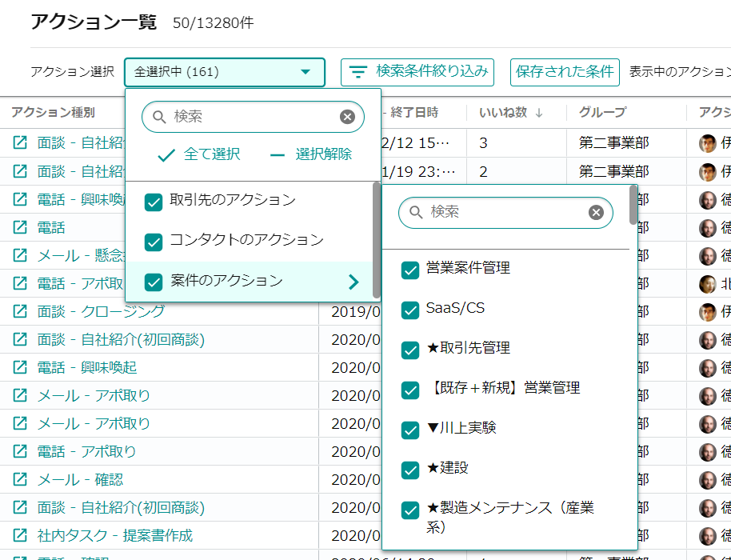The image size is (731, 560).
Task: Select the ★建設 menu item
Action: click(447, 468)
